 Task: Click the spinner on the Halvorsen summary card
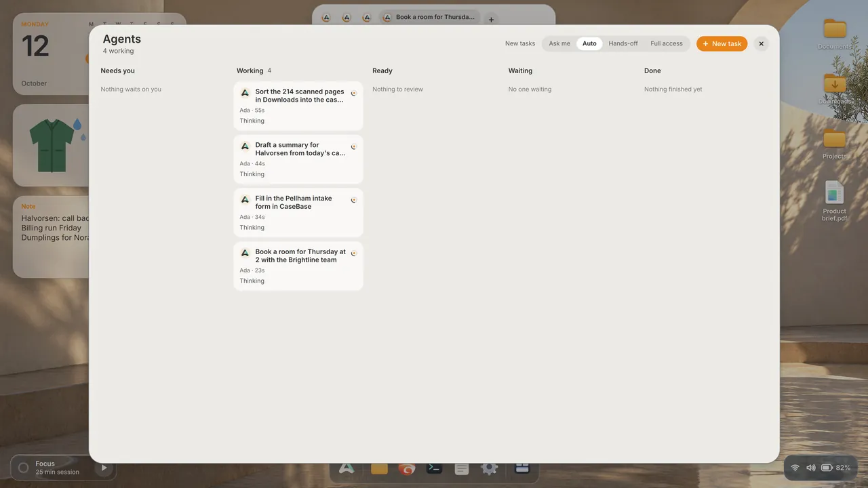coord(353,146)
